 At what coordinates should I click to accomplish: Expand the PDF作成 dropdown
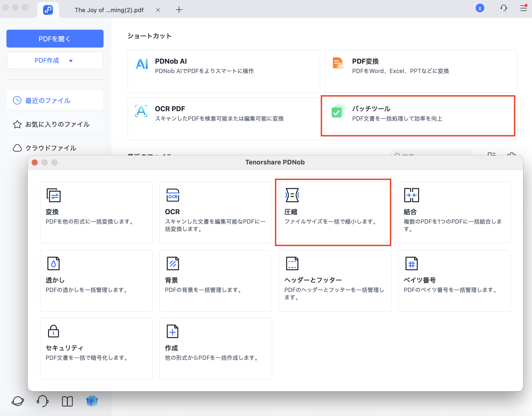click(55, 60)
